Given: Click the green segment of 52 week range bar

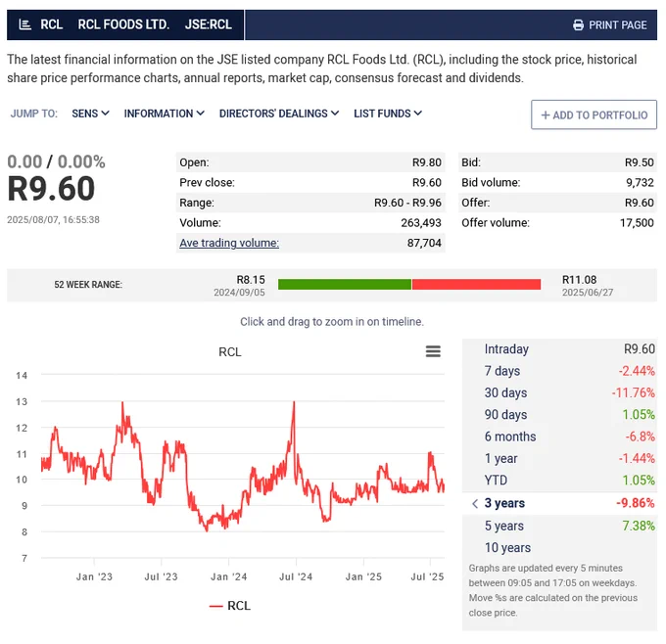Looking at the screenshot, I should click(x=345, y=284).
